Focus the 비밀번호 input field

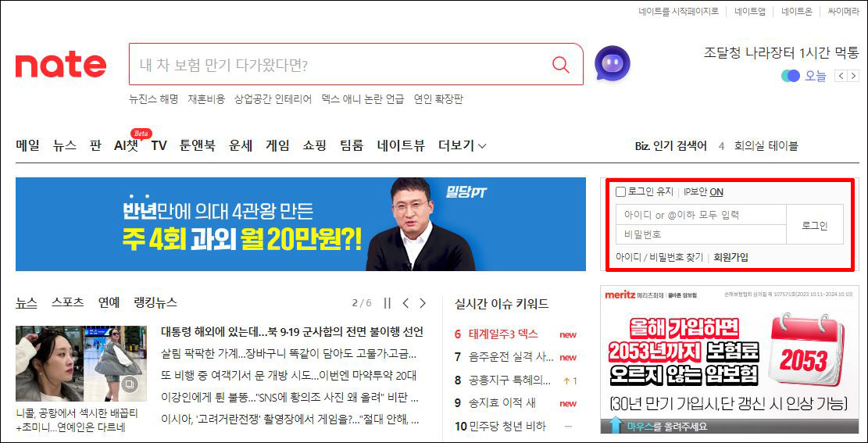[x=701, y=234]
